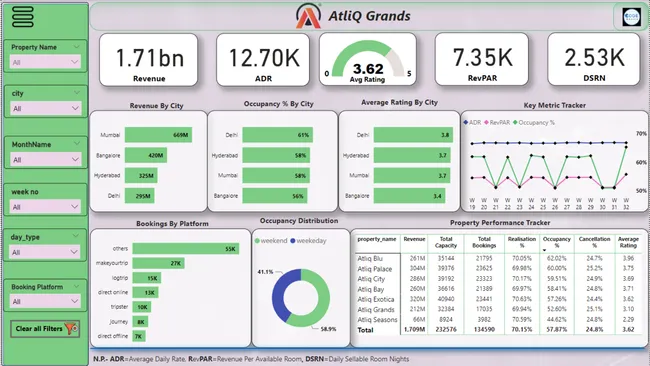Screen dimensions: 650x366
Task: Sort table by Occupancy % column header
Action: (557, 242)
